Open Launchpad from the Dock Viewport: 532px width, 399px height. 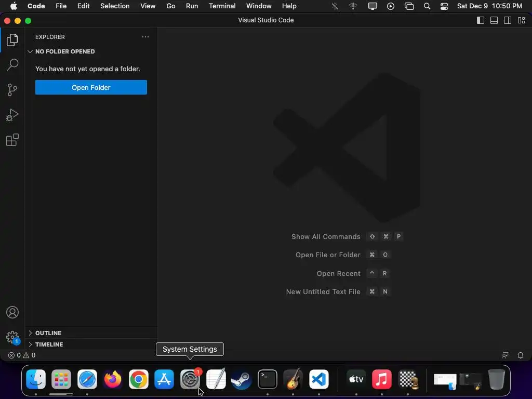(61, 379)
